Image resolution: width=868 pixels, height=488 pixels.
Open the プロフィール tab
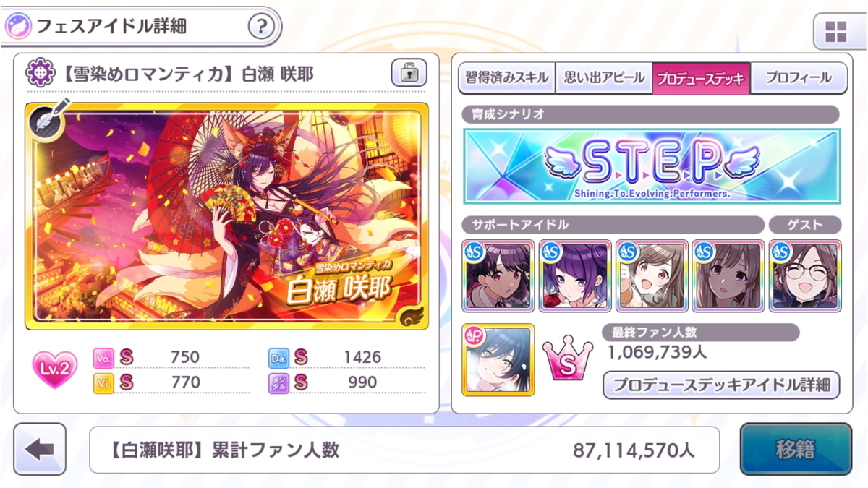click(x=799, y=77)
